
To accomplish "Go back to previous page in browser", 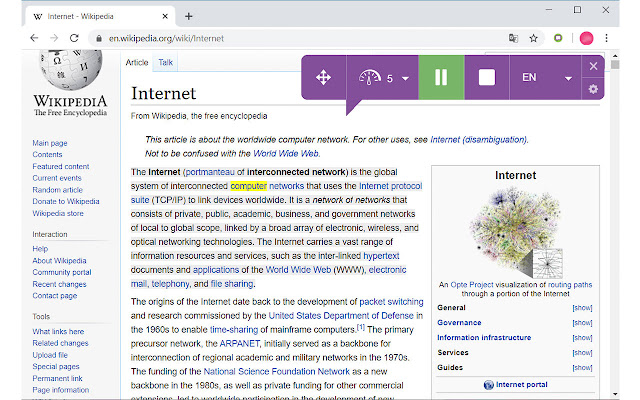I will (x=34, y=38).
